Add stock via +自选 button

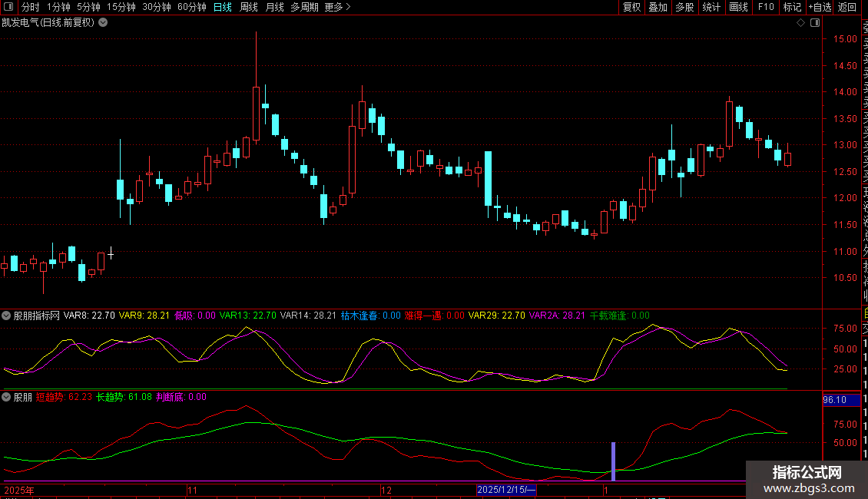tap(818, 7)
